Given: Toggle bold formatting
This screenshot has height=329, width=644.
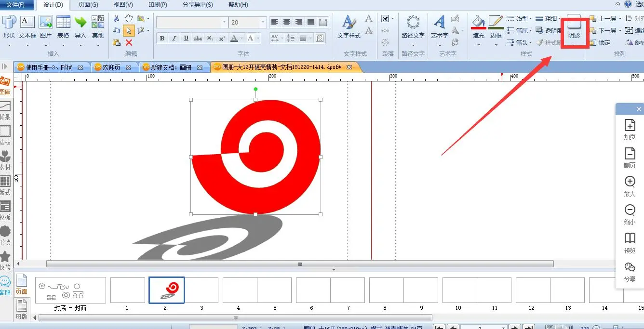Looking at the screenshot, I should tap(162, 39).
